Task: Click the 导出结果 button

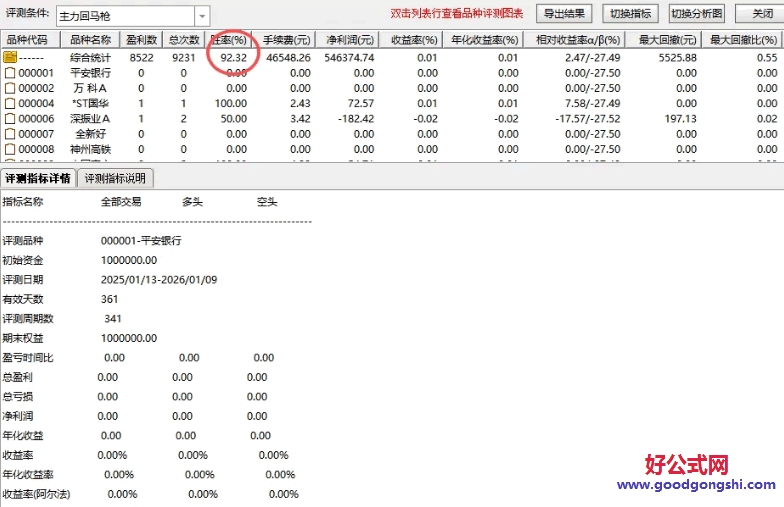Action: click(564, 14)
